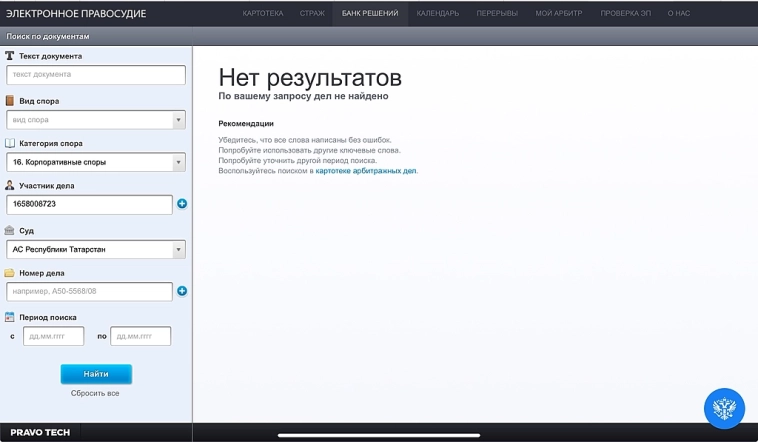The height and width of the screenshot is (442, 758).
Task: Click the plus icon beside Участник дела field
Action: click(182, 204)
